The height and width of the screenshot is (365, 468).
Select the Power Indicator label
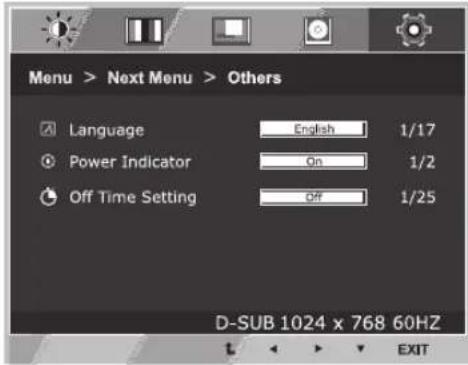pos(130,162)
